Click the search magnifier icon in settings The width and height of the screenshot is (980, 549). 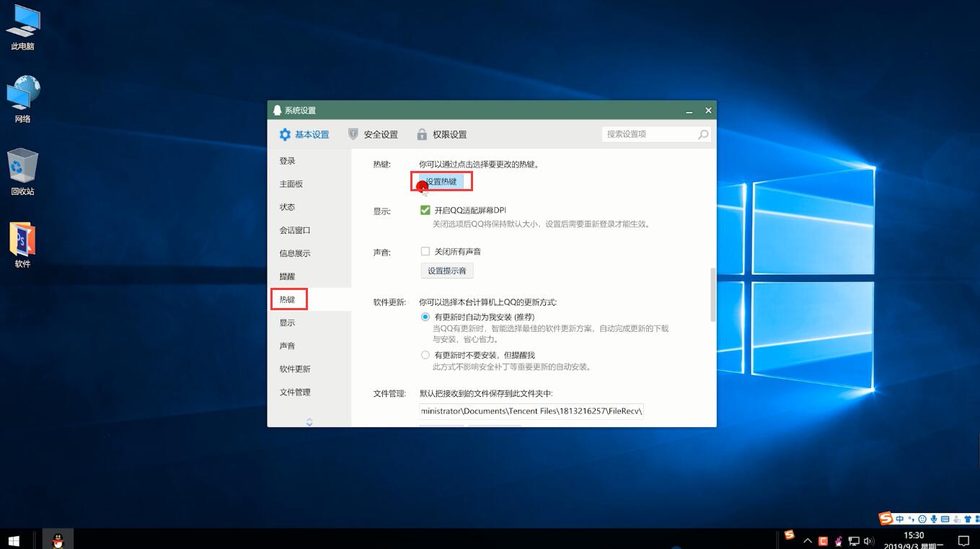click(x=703, y=134)
